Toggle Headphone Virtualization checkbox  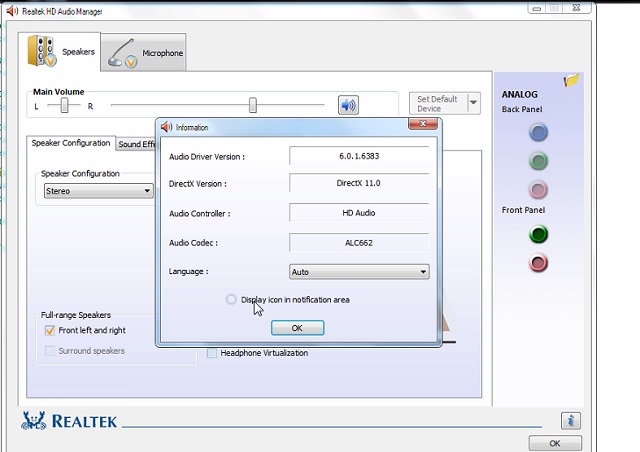click(x=212, y=353)
